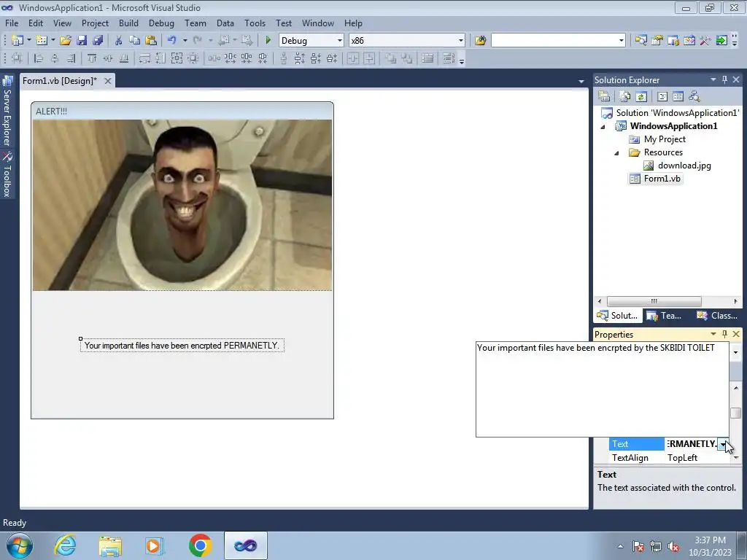Open the Debug configuration dropdown
The height and width of the screenshot is (560, 747).
[340, 41]
